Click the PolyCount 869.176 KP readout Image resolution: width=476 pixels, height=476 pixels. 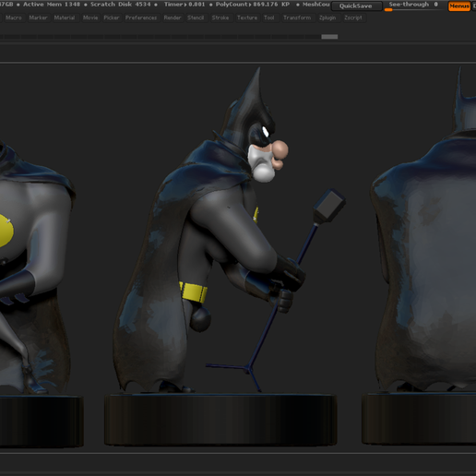253,5
